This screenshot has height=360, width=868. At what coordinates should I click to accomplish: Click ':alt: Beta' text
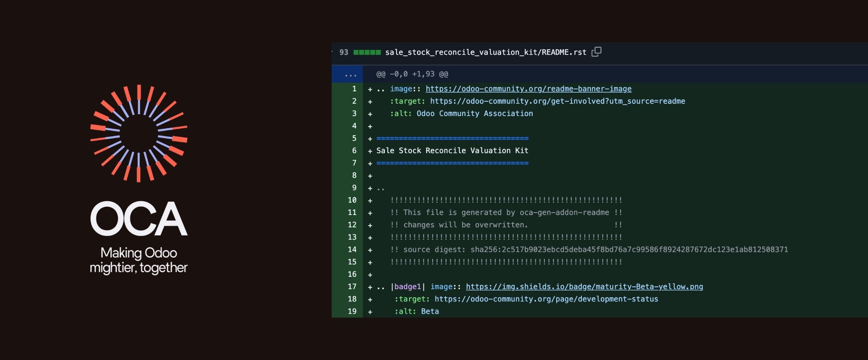click(416, 311)
